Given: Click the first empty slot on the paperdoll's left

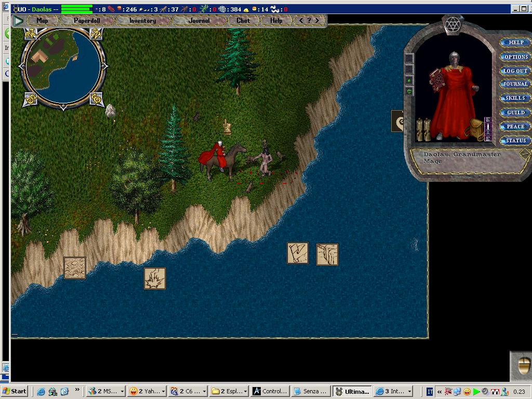Looking at the screenshot, I should [409, 58].
